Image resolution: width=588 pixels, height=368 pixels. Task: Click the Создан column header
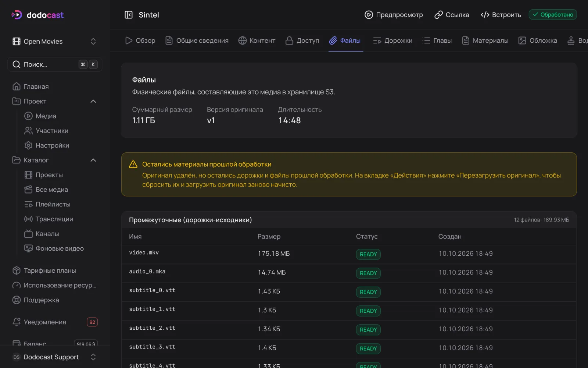[450, 237]
